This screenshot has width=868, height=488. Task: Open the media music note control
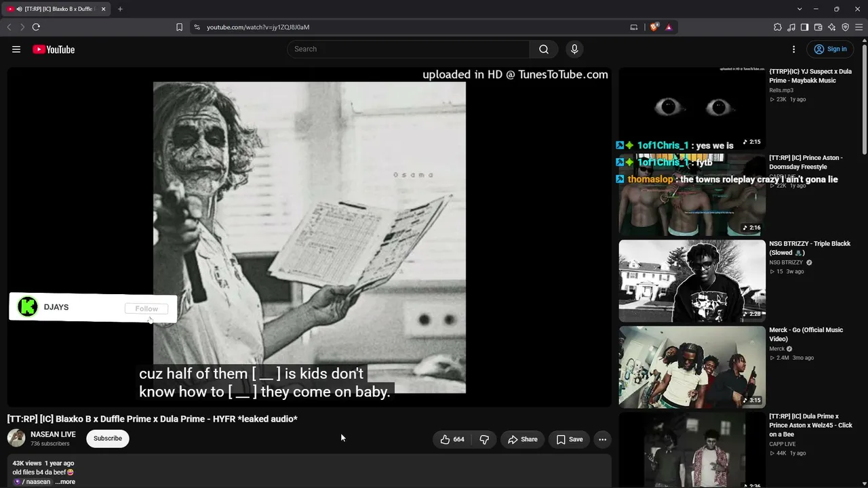coord(791,27)
